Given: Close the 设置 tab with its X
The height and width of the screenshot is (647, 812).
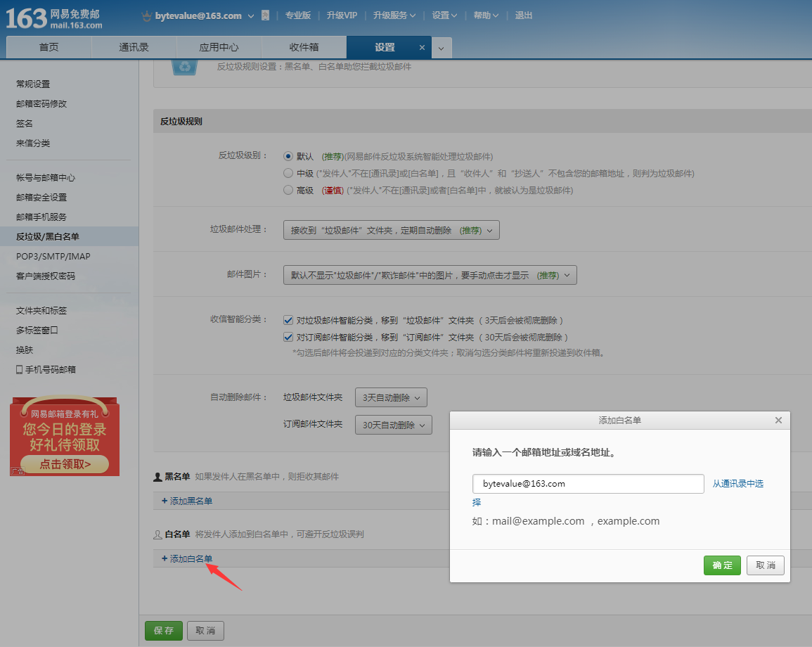Looking at the screenshot, I should (422, 48).
